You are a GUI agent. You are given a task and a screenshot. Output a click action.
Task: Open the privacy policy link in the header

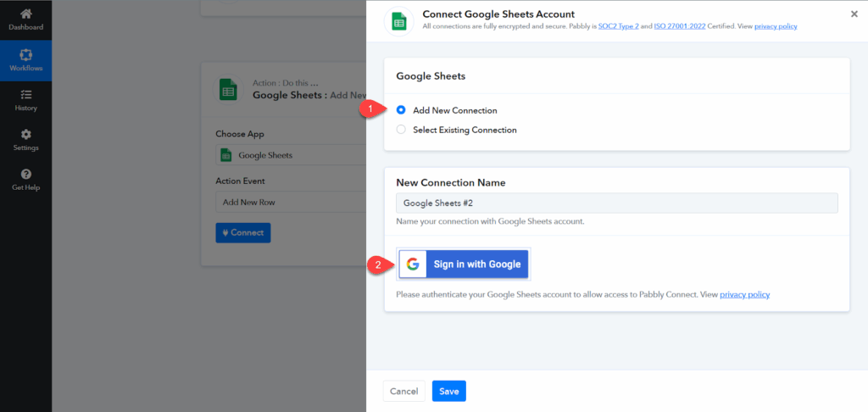(776, 26)
